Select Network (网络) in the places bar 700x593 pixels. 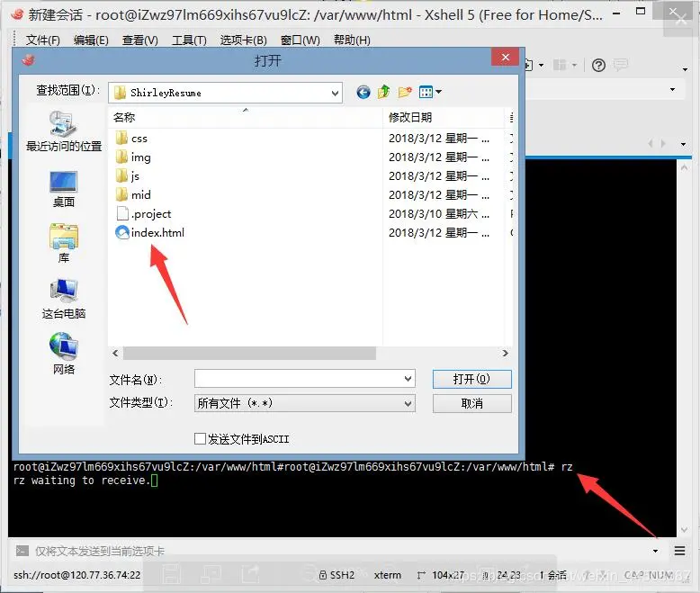(x=63, y=354)
